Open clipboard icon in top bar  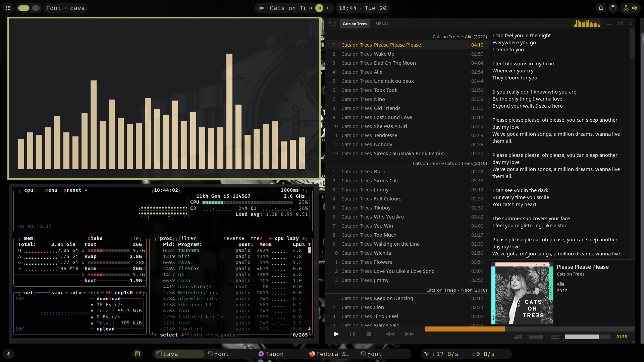(x=613, y=8)
